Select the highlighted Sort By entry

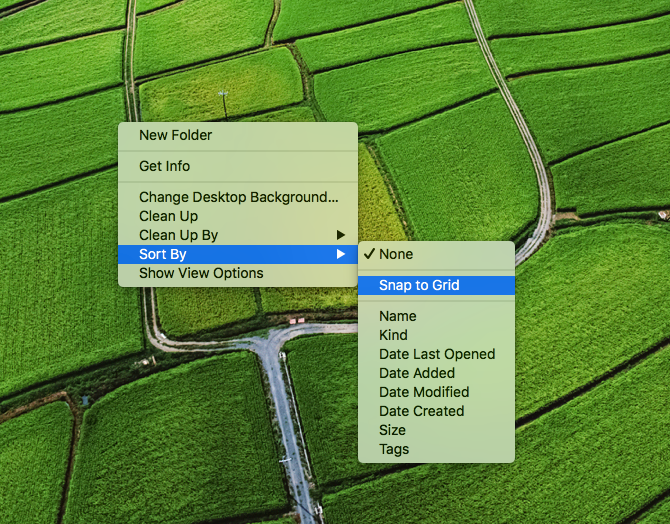coord(238,254)
